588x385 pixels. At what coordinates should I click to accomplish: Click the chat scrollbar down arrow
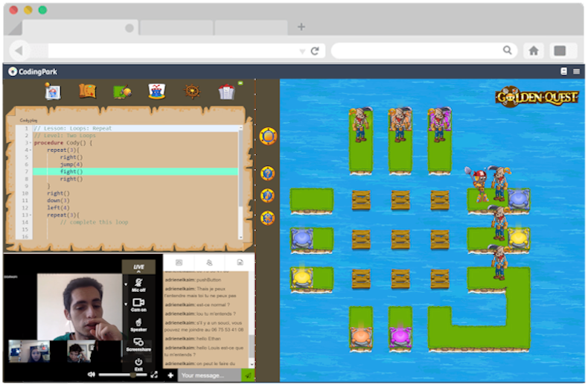(252, 364)
